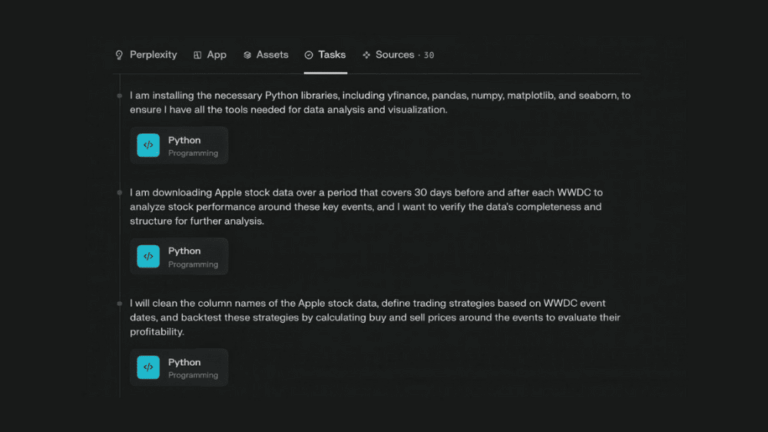Screen dimensions: 768x432
Task: Open the Sources tab label
Action: point(394,55)
